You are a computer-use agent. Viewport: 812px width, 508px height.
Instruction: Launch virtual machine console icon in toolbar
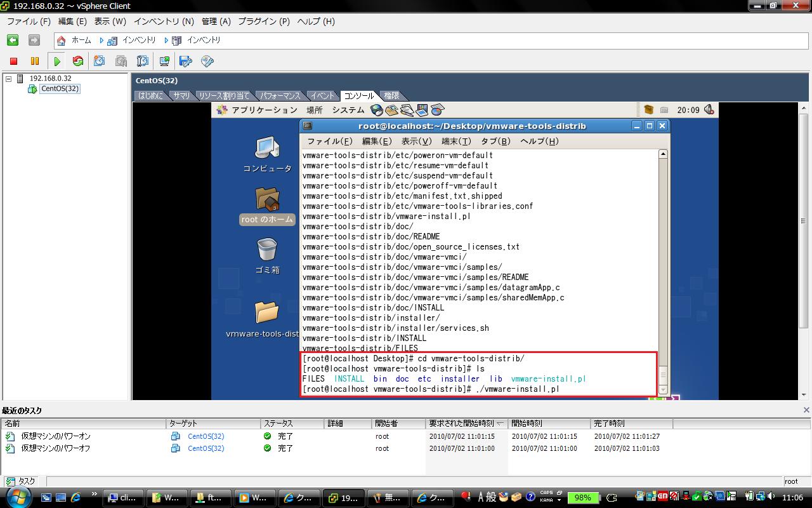click(x=164, y=61)
